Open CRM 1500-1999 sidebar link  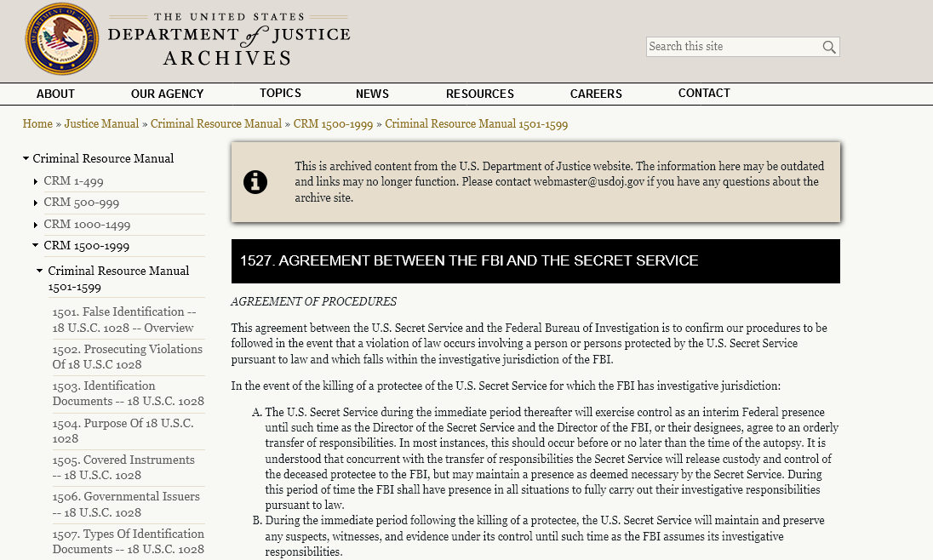point(86,246)
